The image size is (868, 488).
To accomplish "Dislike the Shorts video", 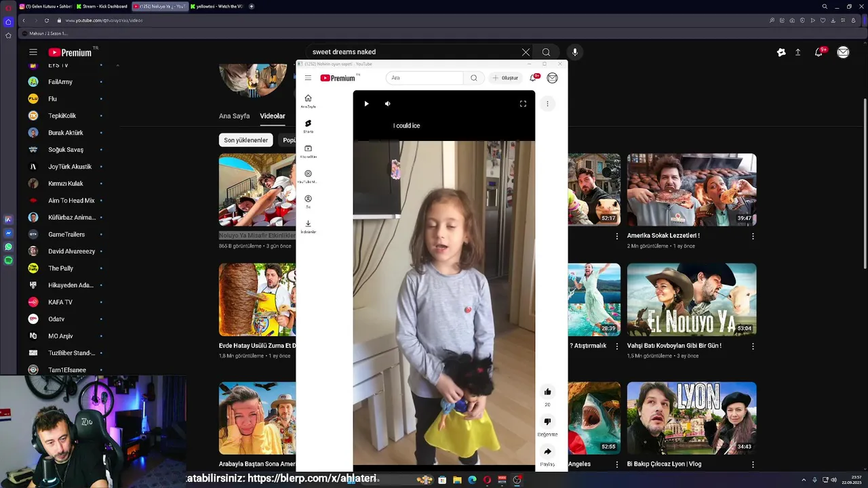I will [547, 422].
